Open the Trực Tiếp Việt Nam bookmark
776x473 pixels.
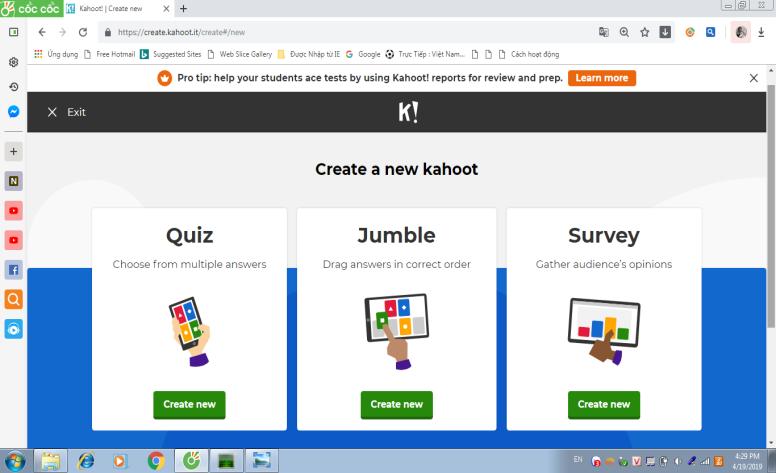425,54
